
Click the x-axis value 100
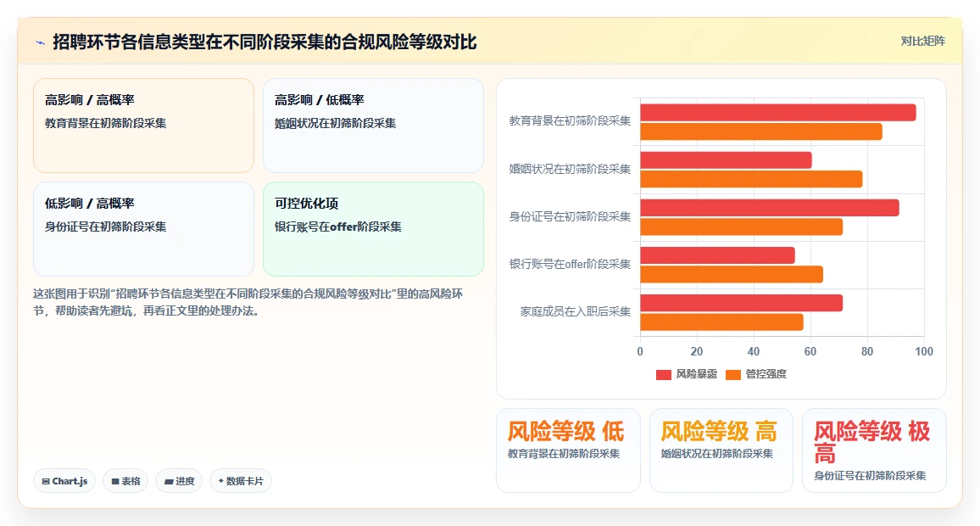click(x=924, y=351)
